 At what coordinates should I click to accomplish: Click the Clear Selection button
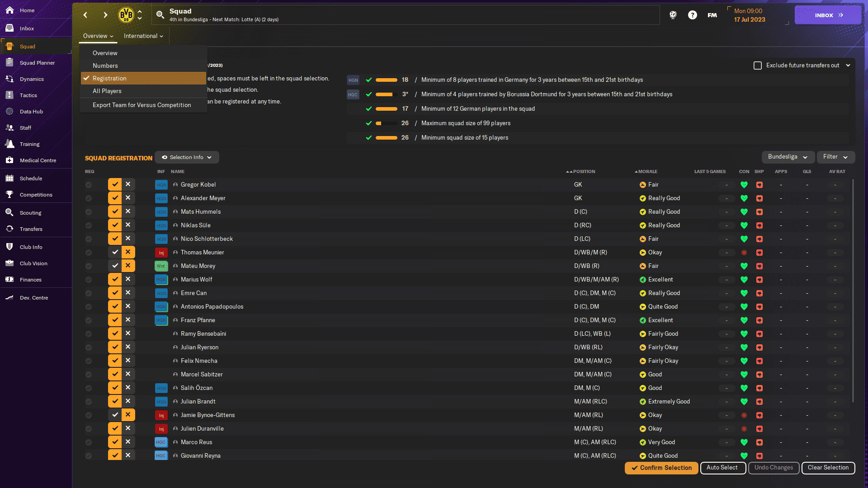pyautogui.click(x=828, y=468)
